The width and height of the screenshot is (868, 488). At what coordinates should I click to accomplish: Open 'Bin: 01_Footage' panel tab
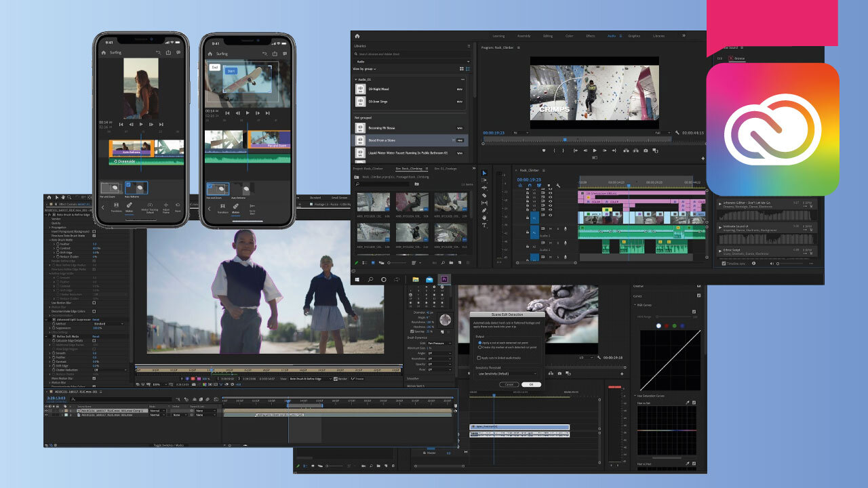tap(446, 167)
